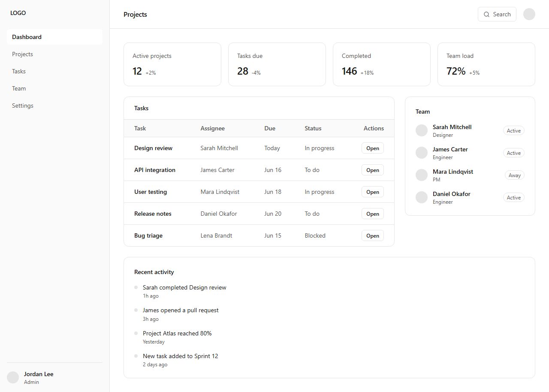Screen dimensions: 549x392
Task: Click assignee 'Daniel Okafor' in table
Action: click(219, 214)
